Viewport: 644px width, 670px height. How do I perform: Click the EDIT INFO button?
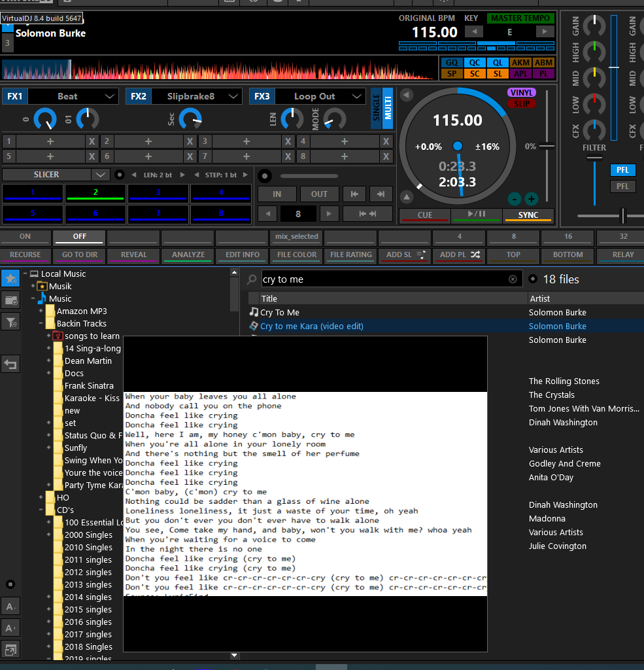pos(243,255)
